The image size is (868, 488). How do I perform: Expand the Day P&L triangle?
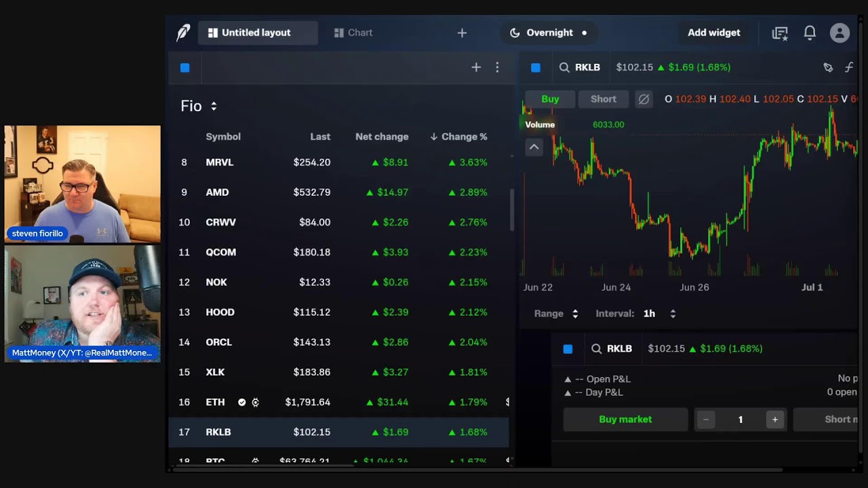[x=568, y=392]
